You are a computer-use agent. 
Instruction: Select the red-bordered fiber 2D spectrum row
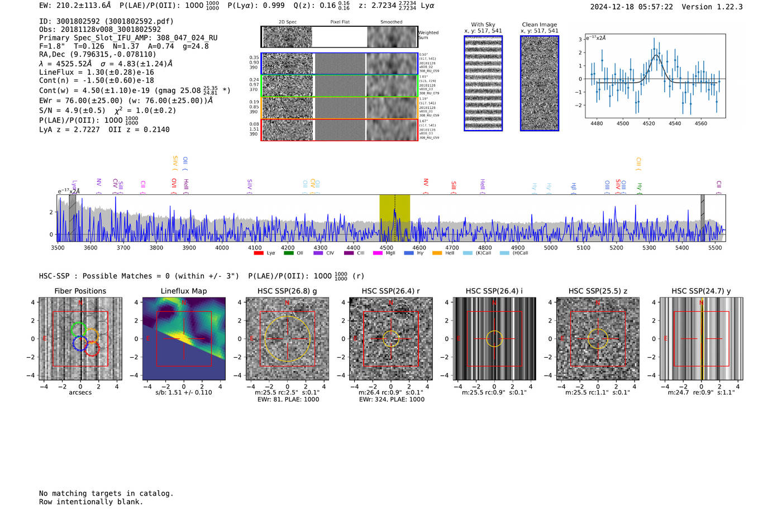pos(339,130)
